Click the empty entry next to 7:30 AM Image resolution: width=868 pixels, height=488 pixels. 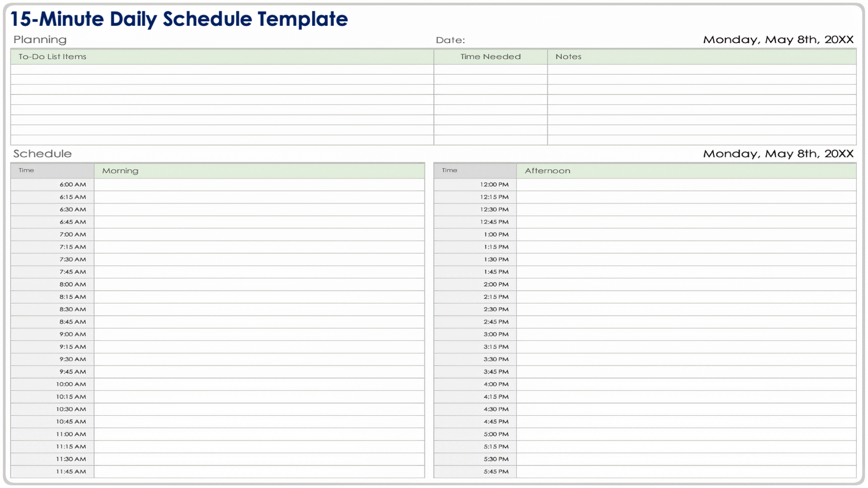[259, 259]
